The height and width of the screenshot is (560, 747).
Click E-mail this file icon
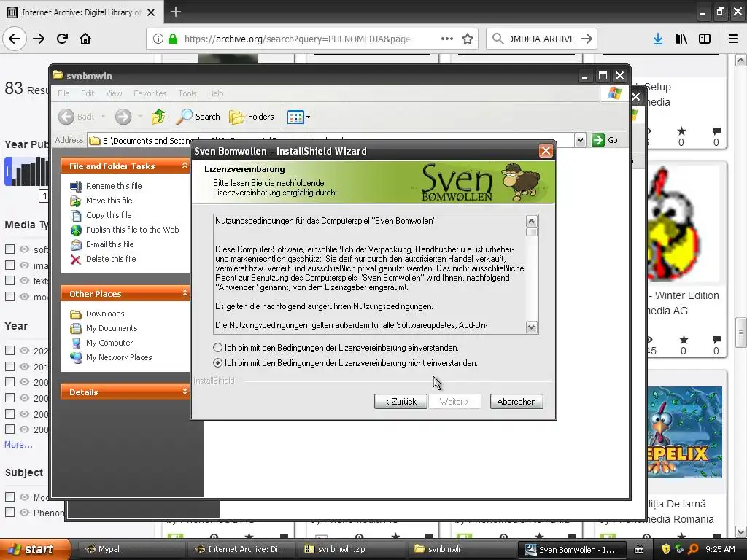point(76,244)
